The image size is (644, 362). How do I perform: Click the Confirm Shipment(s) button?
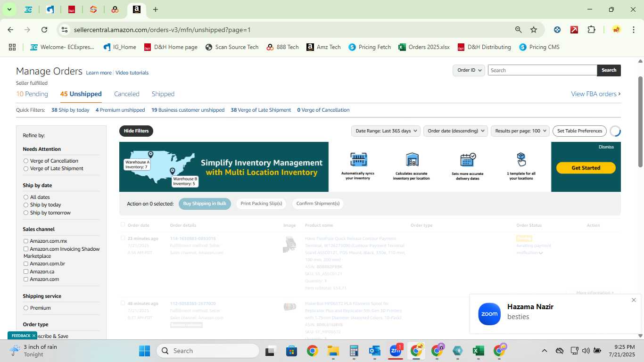pyautogui.click(x=318, y=204)
